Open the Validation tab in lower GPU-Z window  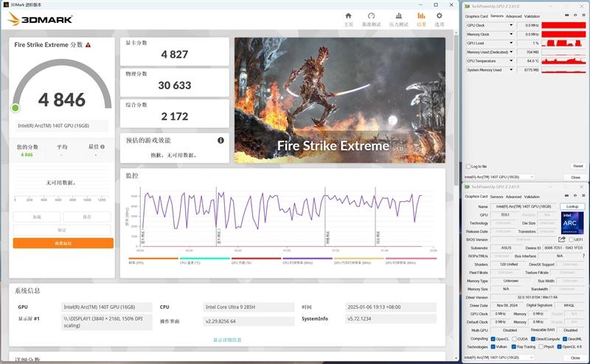552,197
